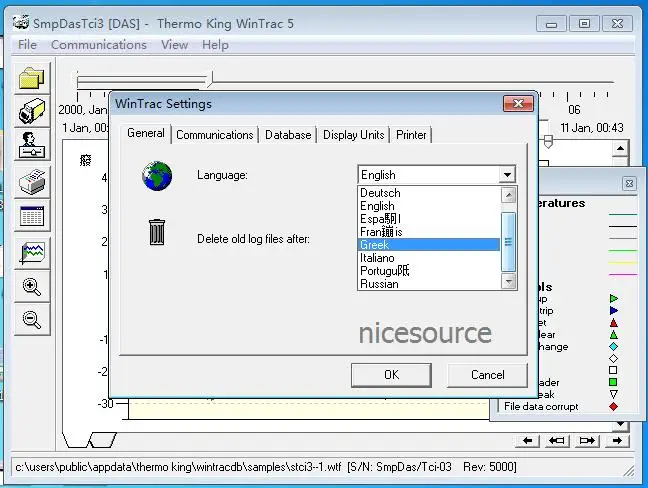648x488 pixels.
Task: Click the '11 Jan, 00:43' end date label
Action: 591,128
